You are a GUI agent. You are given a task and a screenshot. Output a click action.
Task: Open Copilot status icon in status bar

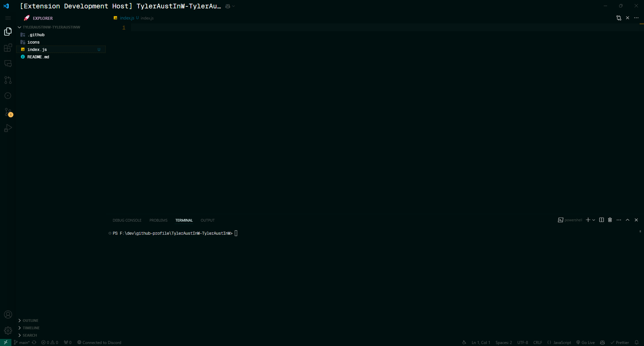[602, 342]
